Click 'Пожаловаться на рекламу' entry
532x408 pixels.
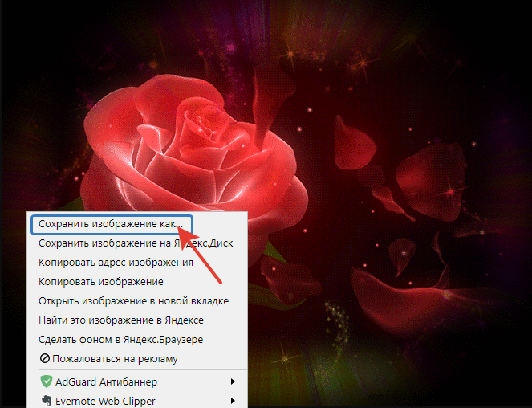click(x=137, y=359)
